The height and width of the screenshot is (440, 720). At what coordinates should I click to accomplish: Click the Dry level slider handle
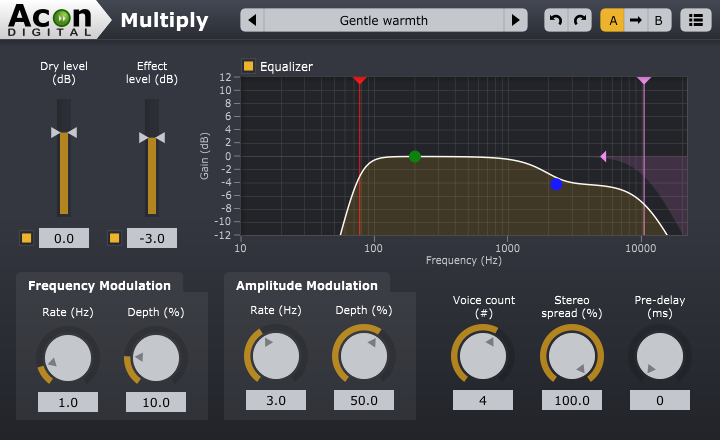[64, 133]
